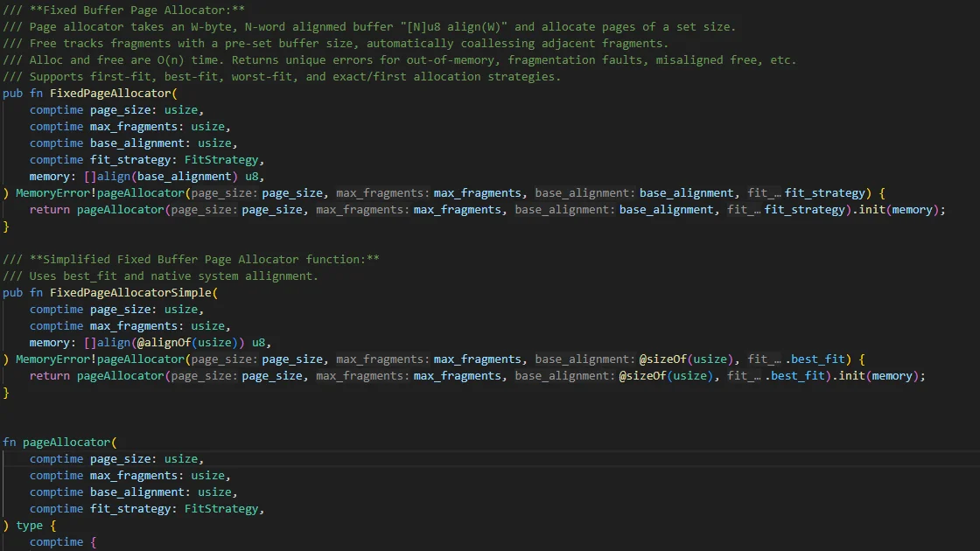
Task: Click the comment line starting 'Page allocator takes an W-byte'
Action: click(x=369, y=27)
